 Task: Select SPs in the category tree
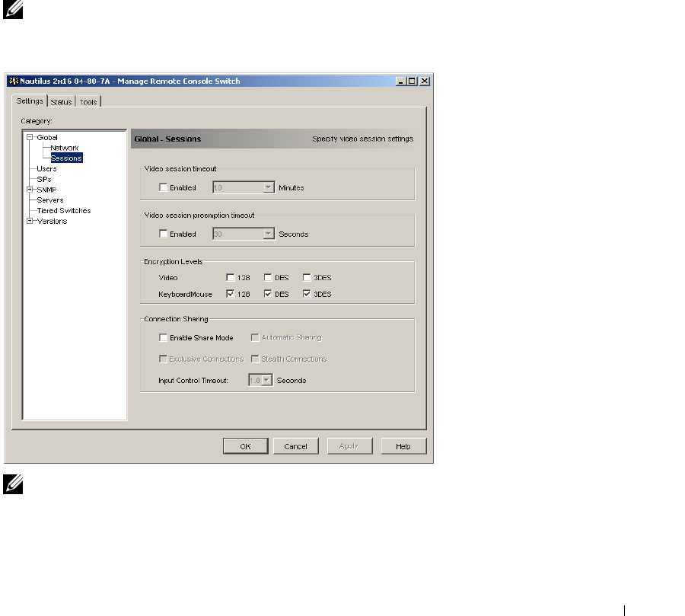coord(44,179)
